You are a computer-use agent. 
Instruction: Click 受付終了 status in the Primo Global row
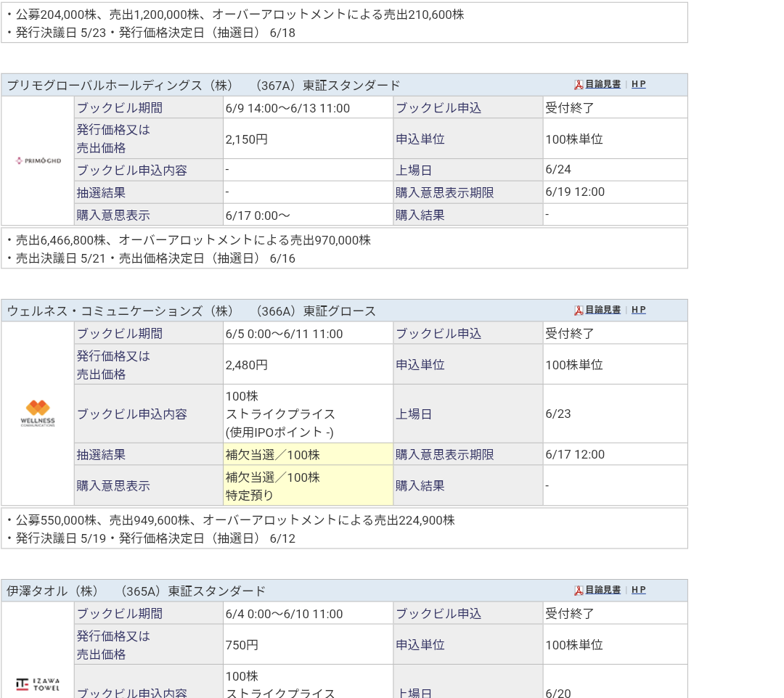(614, 108)
